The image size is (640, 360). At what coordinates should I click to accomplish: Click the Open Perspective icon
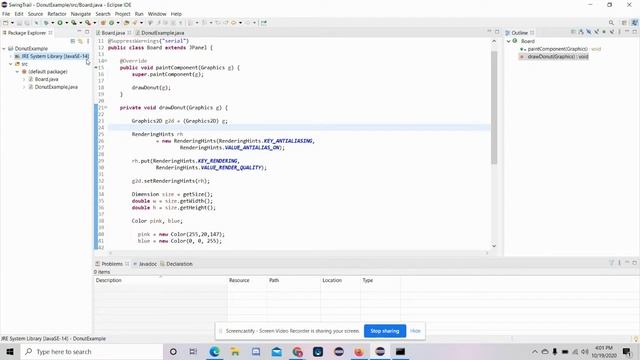click(624, 23)
